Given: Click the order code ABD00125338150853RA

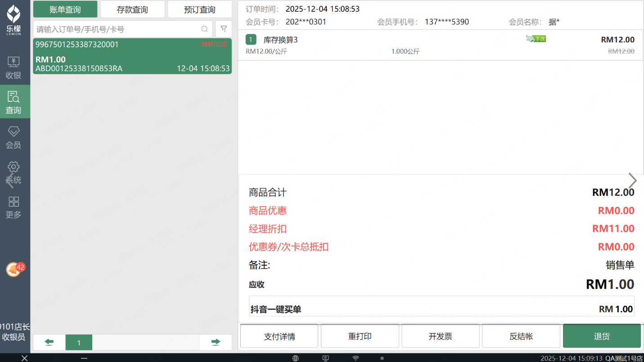Looking at the screenshot, I should 79,69.
